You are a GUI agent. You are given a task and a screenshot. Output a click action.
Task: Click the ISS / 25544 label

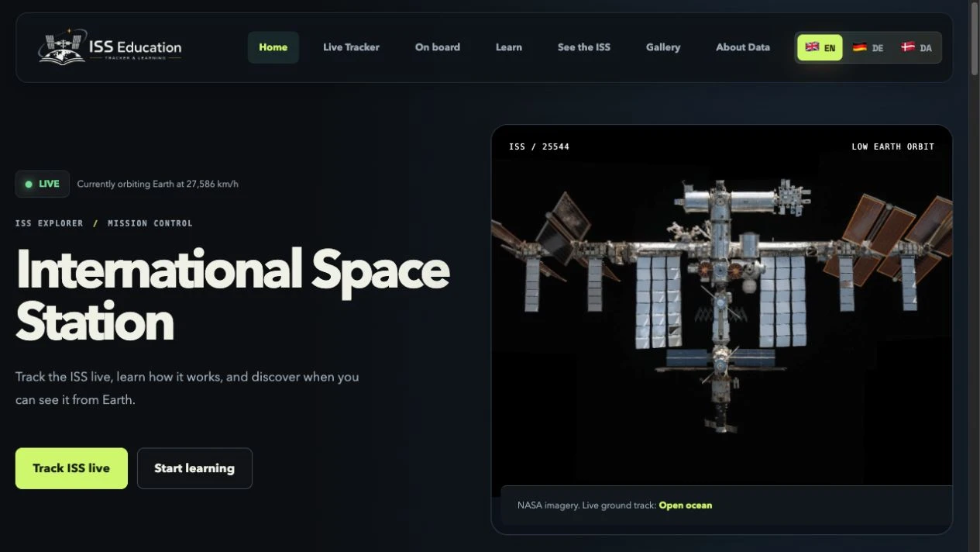539,147
